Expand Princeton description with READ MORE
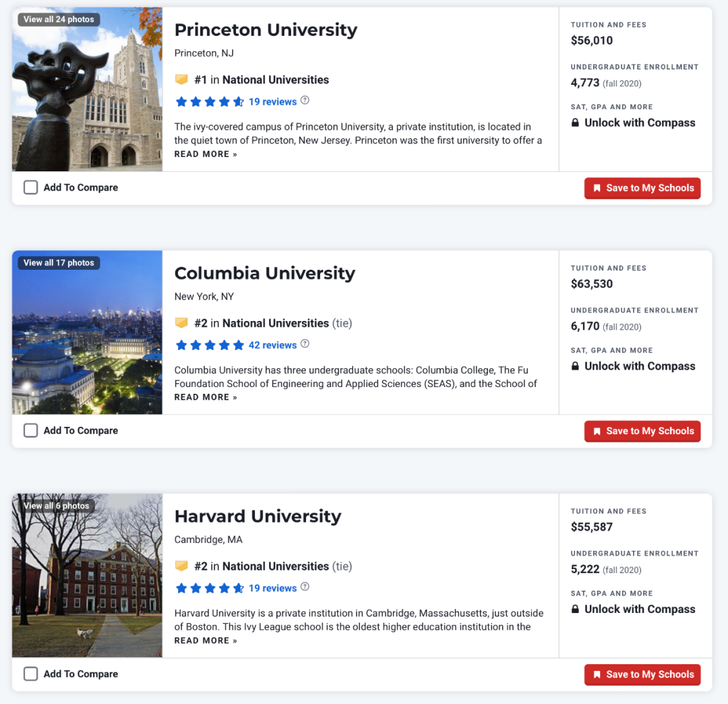 [x=206, y=154]
